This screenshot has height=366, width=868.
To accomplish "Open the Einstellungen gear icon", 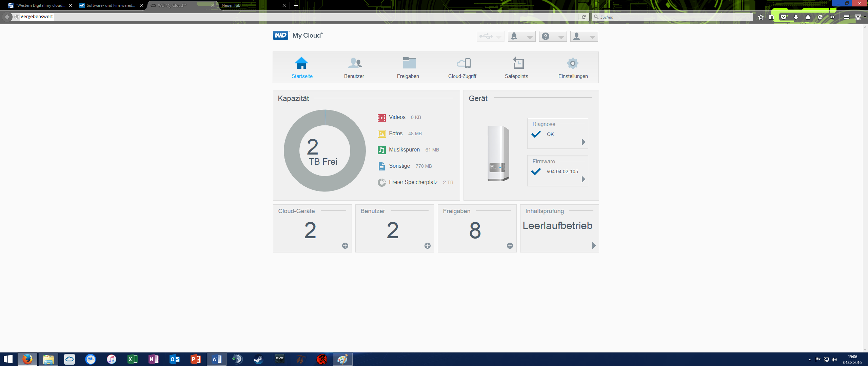I will coord(572,63).
